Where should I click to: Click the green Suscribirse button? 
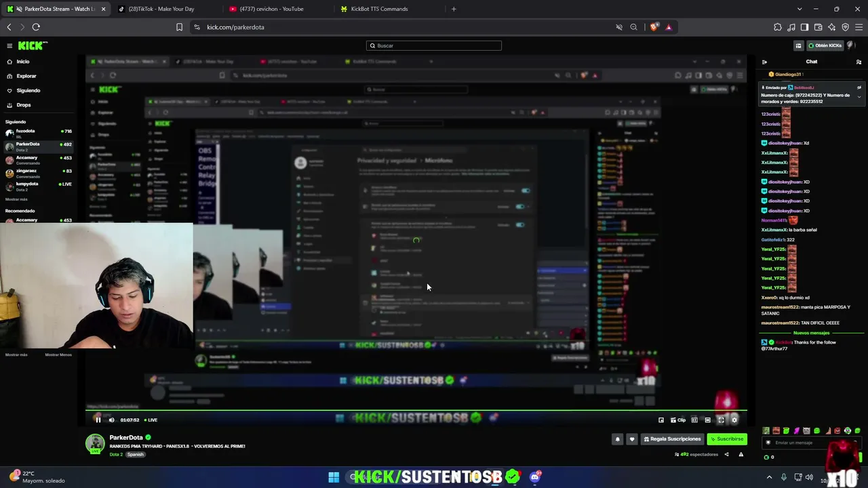coord(727,439)
